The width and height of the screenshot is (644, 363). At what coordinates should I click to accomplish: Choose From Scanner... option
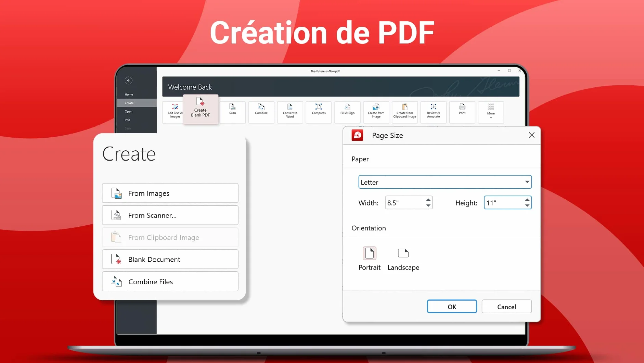pyautogui.click(x=170, y=215)
